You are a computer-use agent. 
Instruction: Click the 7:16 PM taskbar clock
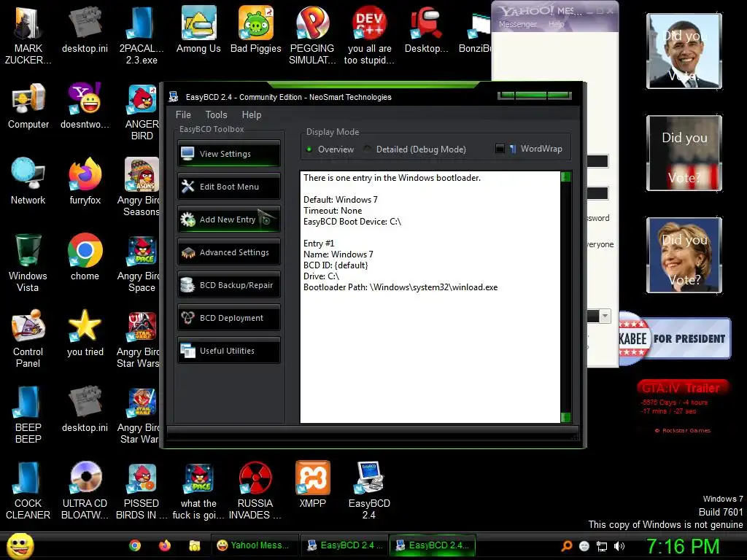click(683, 546)
